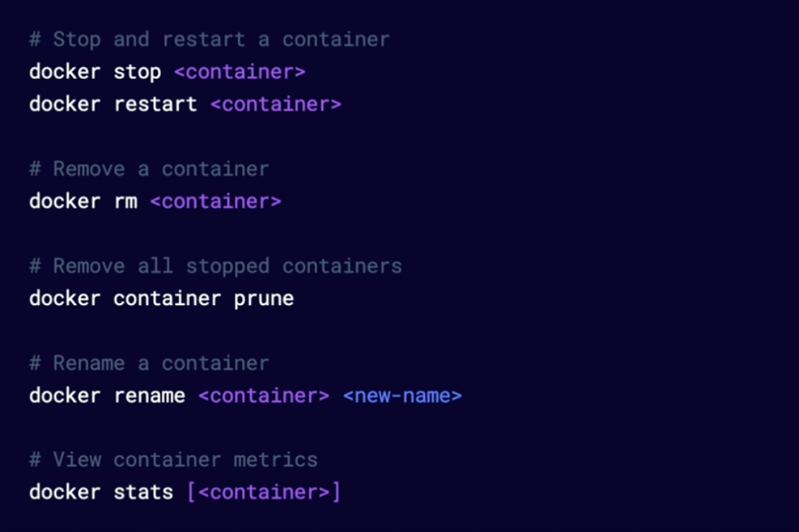The height and width of the screenshot is (532, 799).
Task: Click the word 'restart' in docker restart
Action: coord(156,105)
